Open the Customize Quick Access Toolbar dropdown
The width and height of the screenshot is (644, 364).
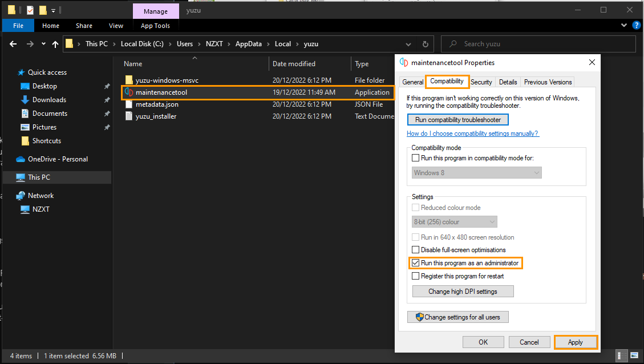tap(54, 10)
